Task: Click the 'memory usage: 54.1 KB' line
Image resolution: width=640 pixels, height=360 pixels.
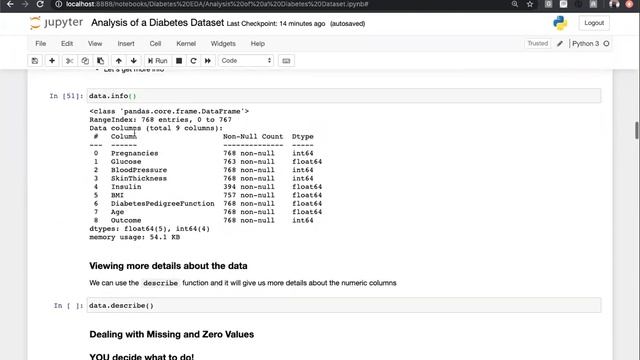Action: [135, 237]
